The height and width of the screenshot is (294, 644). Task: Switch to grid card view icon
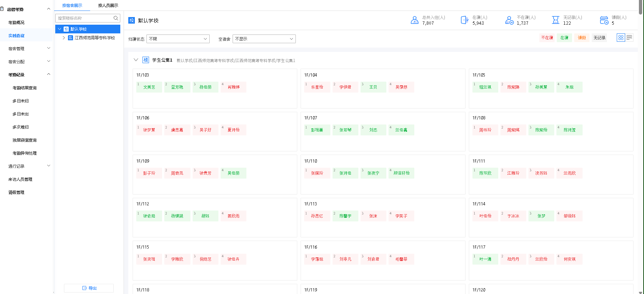(x=621, y=37)
